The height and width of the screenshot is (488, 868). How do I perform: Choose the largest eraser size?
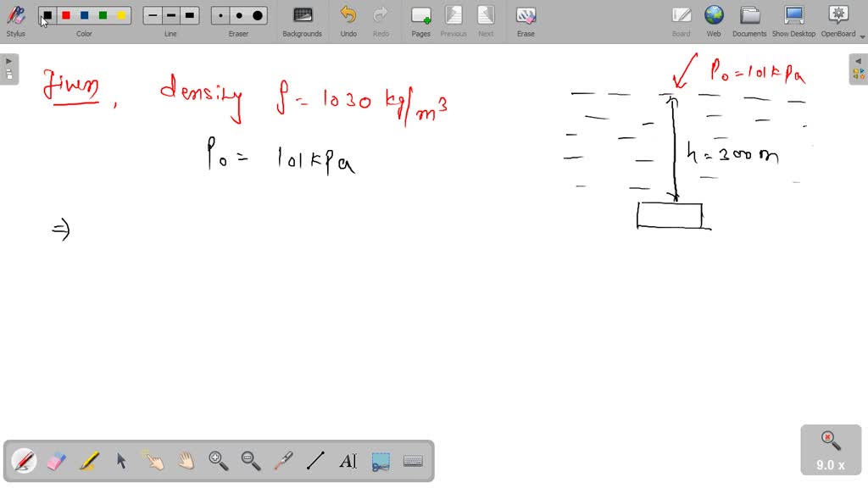(x=257, y=14)
